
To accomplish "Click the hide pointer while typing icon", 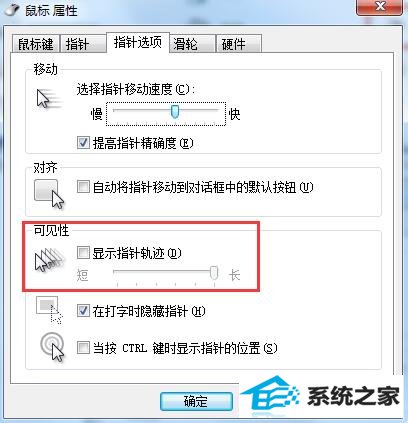I will click(x=49, y=310).
